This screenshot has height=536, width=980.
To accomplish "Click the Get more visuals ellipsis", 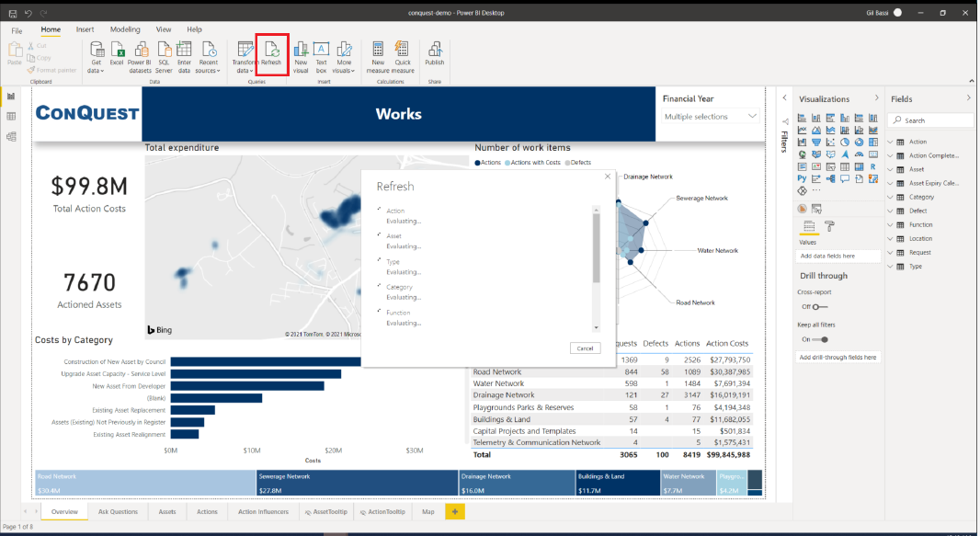I will click(x=816, y=190).
